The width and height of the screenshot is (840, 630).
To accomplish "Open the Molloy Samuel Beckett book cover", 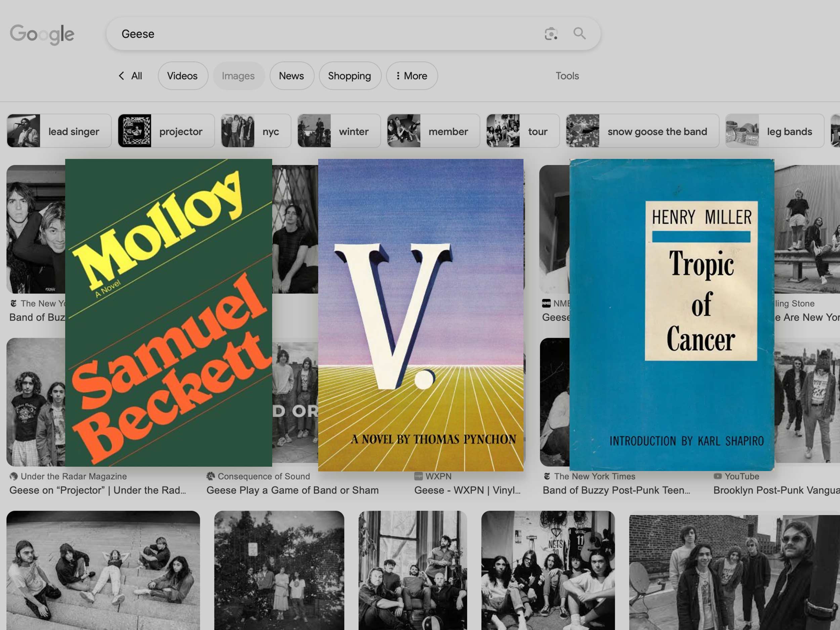I will coord(169,312).
